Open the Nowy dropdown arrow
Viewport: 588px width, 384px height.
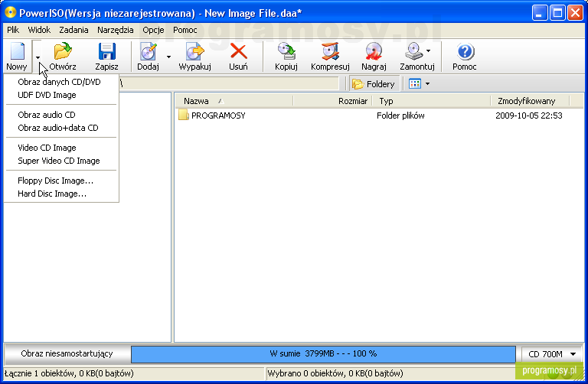coord(38,57)
